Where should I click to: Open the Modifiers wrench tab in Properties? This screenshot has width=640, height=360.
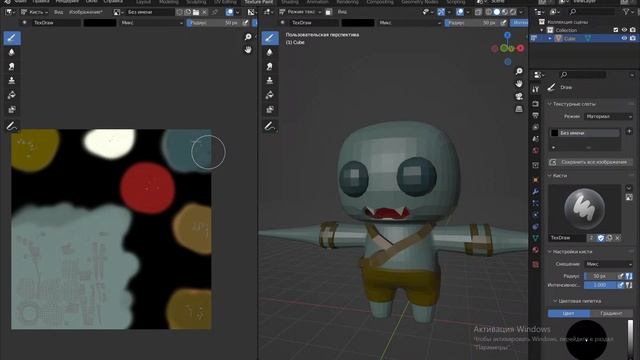(x=536, y=192)
